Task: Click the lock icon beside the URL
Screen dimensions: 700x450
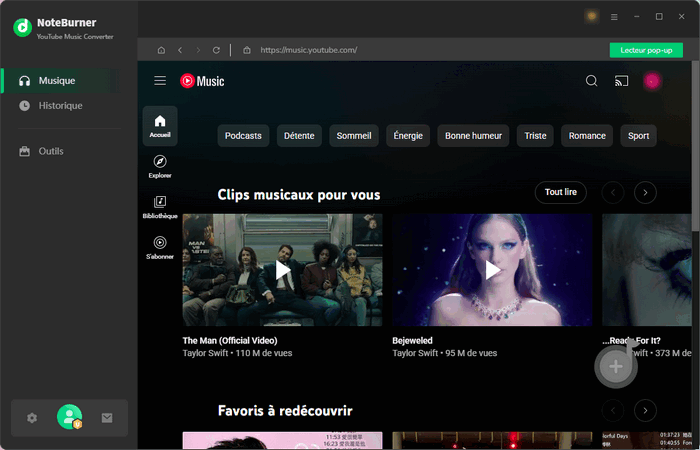Action: pyautogui.click(x=246, y=50)
